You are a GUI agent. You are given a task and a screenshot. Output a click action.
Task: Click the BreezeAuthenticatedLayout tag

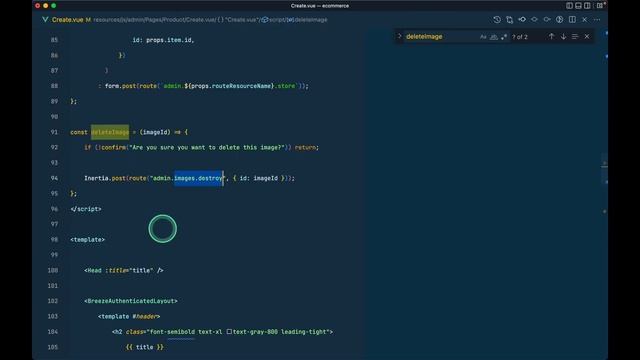point(131,301)
